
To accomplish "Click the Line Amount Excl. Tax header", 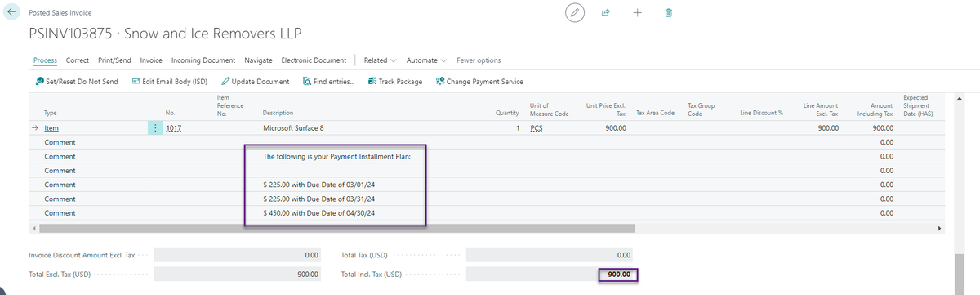I will (820, 110).
